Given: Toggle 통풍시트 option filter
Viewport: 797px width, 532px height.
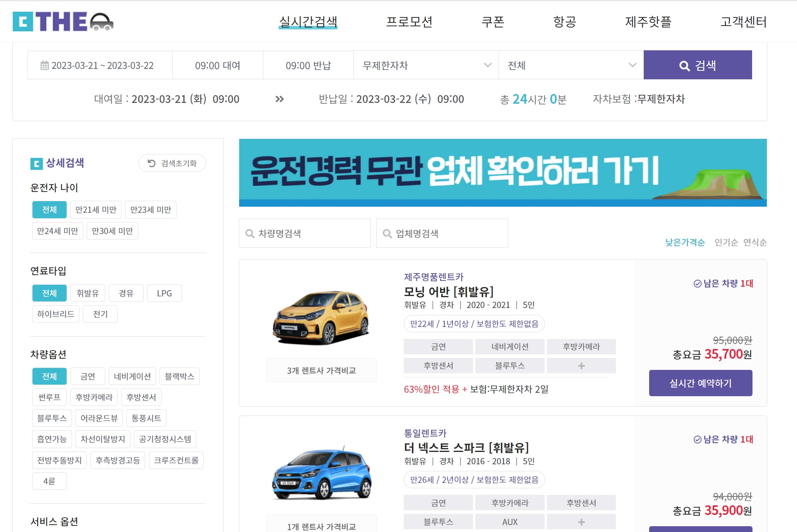Looking at the screenshot, I should pyautogui.click(x=146, y=418).
